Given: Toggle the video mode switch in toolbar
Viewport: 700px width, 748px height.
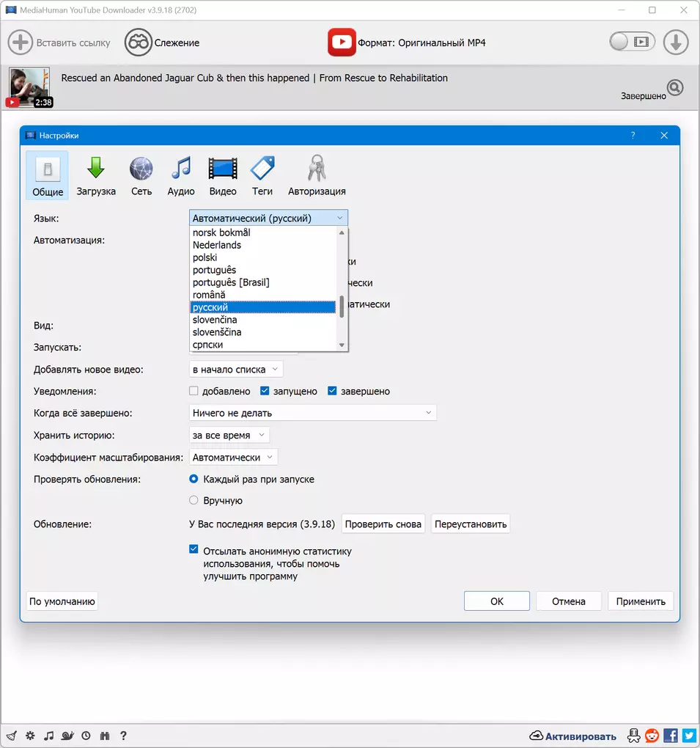Looking at the screenshot, I should 632,42.
